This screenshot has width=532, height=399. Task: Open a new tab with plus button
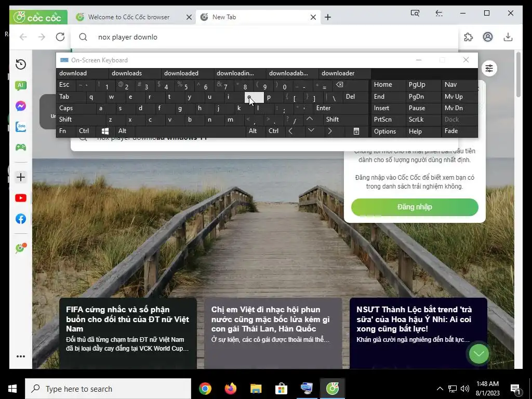pos(328,17)
